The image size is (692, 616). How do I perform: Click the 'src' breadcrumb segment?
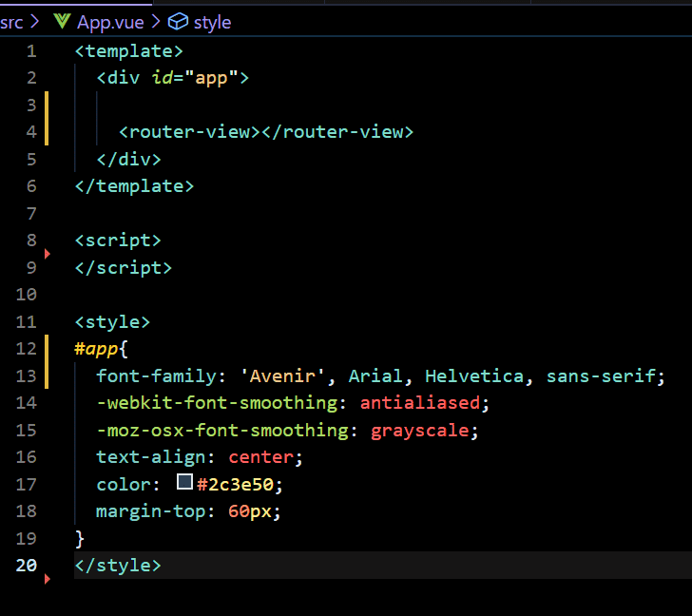11,22
